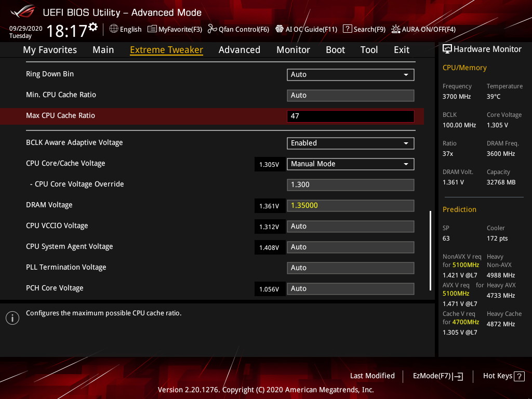Screen dimensions: 532x399
Task: Edit the Max CPU Cache Ratio value
Action: click(x=351, y=116)
